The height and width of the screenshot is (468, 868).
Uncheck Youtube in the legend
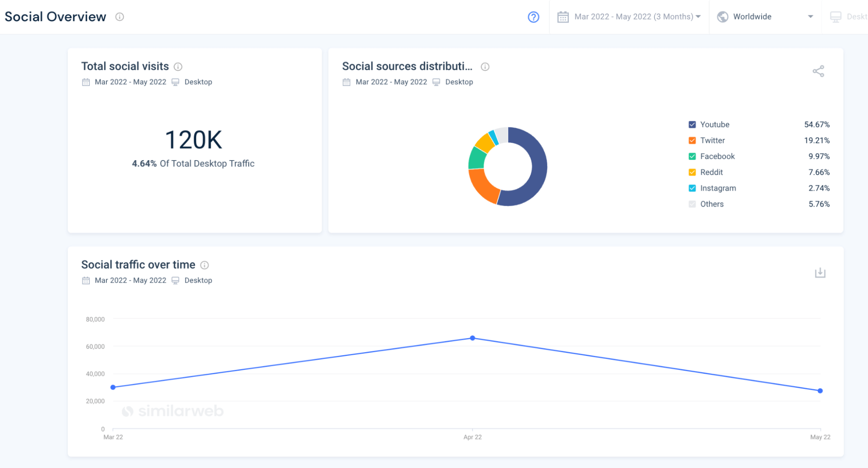click(x=692, y=124)
